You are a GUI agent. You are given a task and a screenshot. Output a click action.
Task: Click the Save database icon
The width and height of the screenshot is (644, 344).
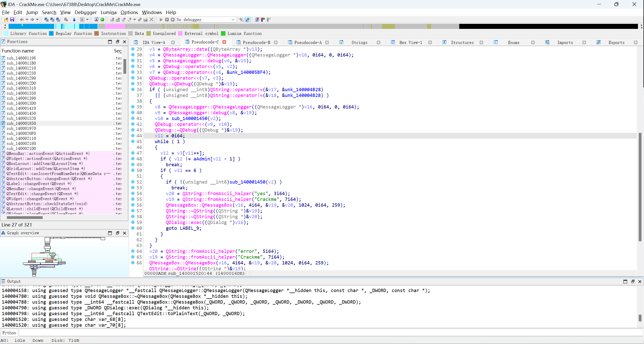click(x=12, y=20)
